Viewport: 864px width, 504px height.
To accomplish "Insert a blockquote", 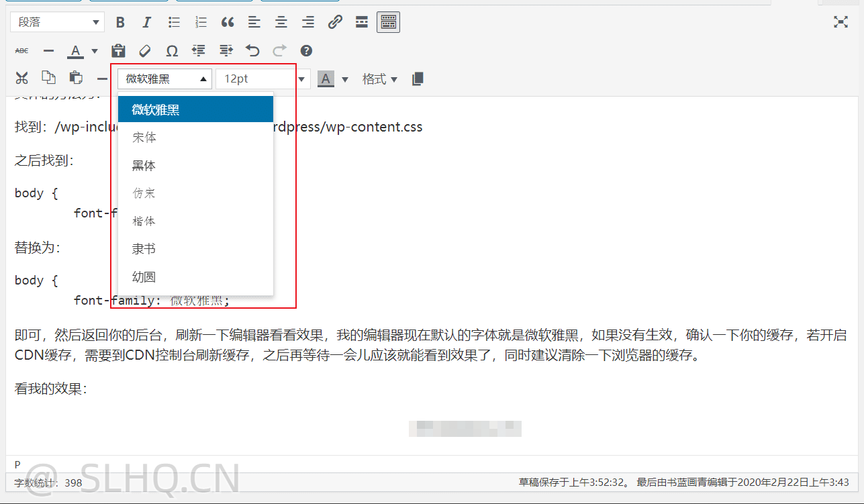I will point(228,22).
